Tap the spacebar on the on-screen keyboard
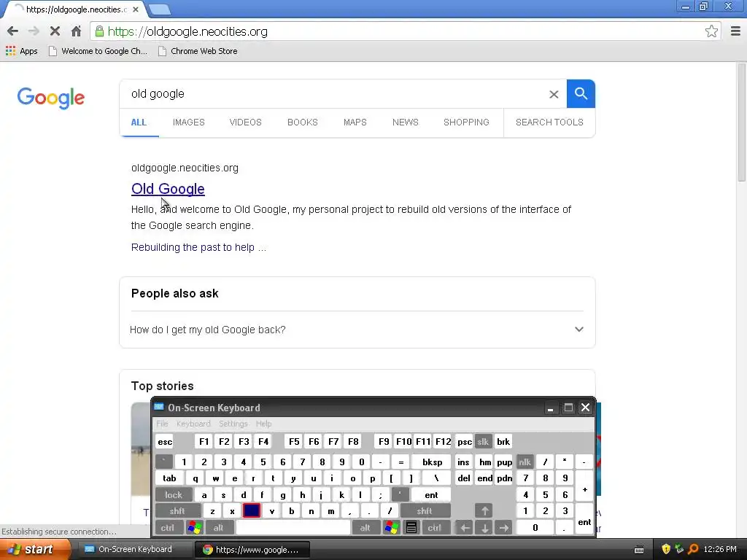This screenshot has width=747, height=560. tap(293, 527)
